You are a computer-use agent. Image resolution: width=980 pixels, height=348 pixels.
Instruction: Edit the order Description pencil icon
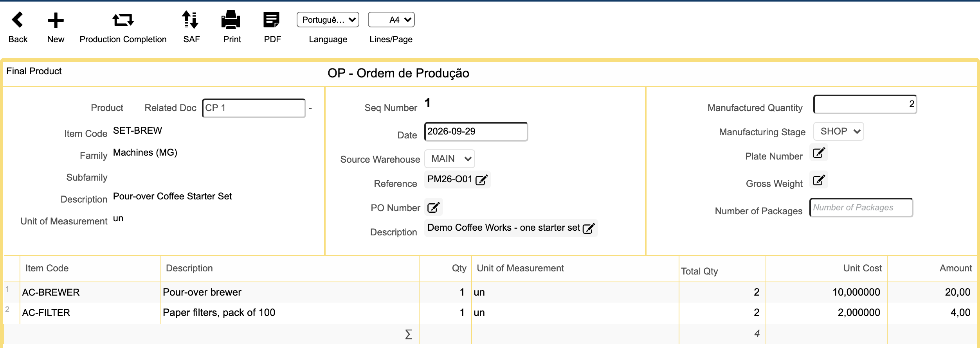[589, 228]
